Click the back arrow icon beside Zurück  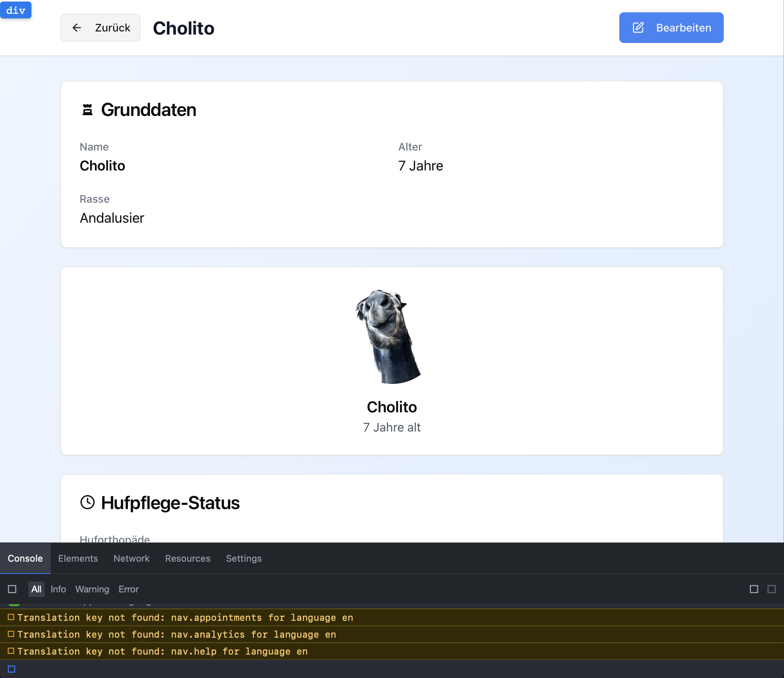(77, 28)
